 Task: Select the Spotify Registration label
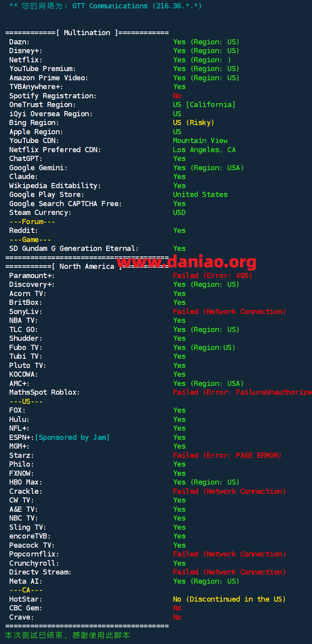pos(53,96)
